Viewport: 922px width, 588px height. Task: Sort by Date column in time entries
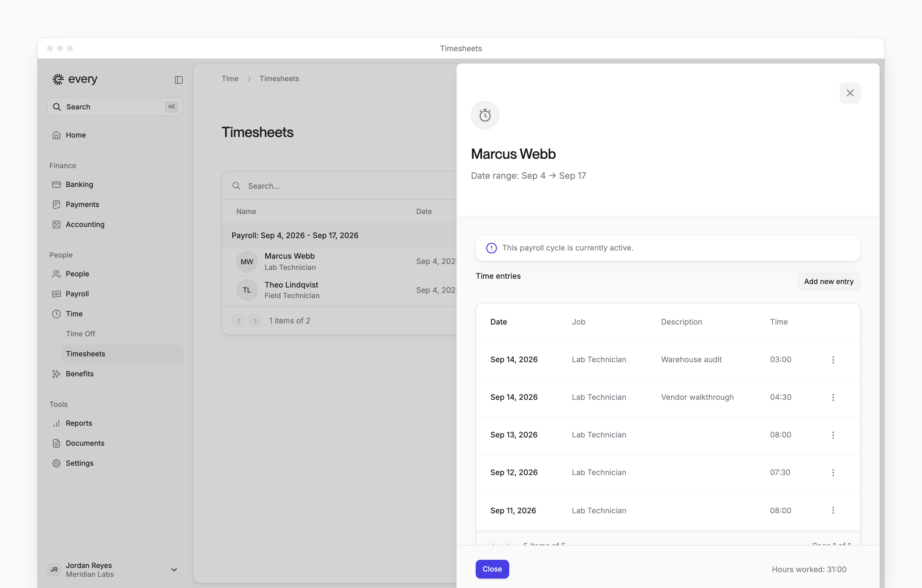498,322
